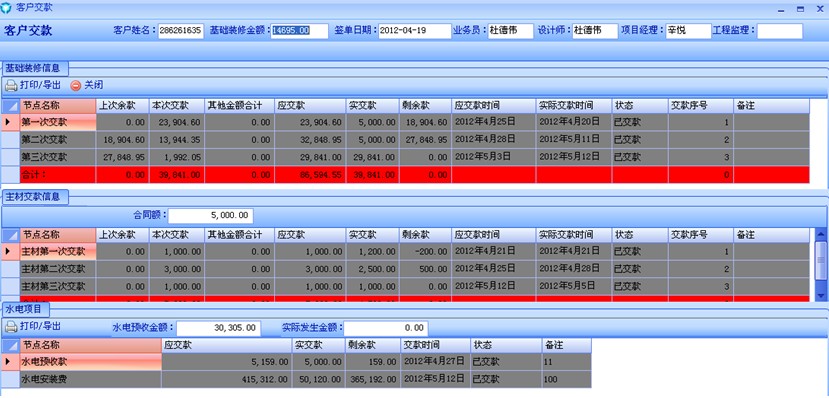This screenshot has height=398, width=829.
Task: Click 应交款时间 header in 基础装修 grid
Action: click(x=493, y=106)
